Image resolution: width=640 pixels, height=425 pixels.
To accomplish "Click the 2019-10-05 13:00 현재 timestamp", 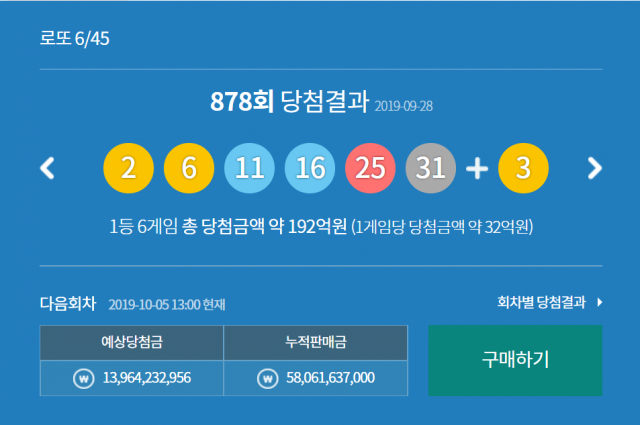I will click(167, 305).
